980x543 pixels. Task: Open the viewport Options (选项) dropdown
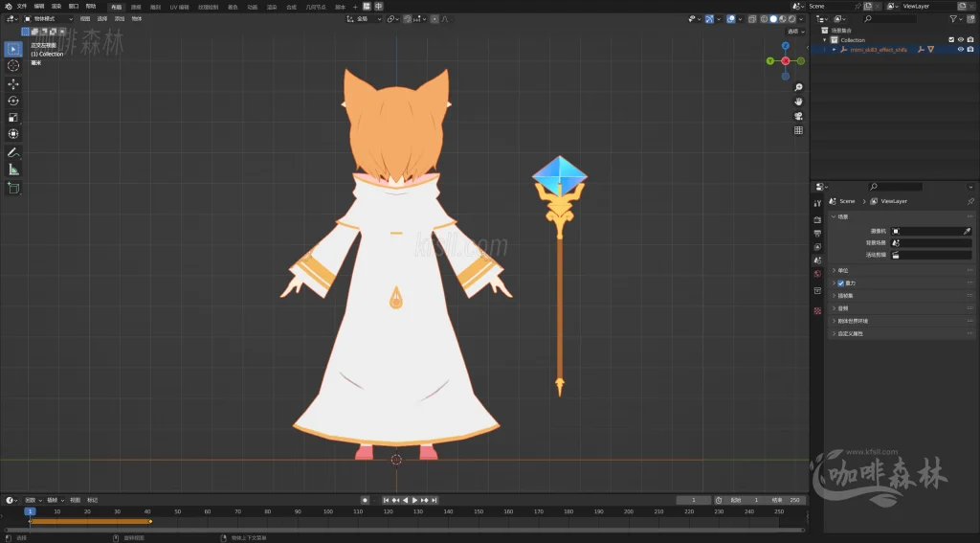pos(795,32)
